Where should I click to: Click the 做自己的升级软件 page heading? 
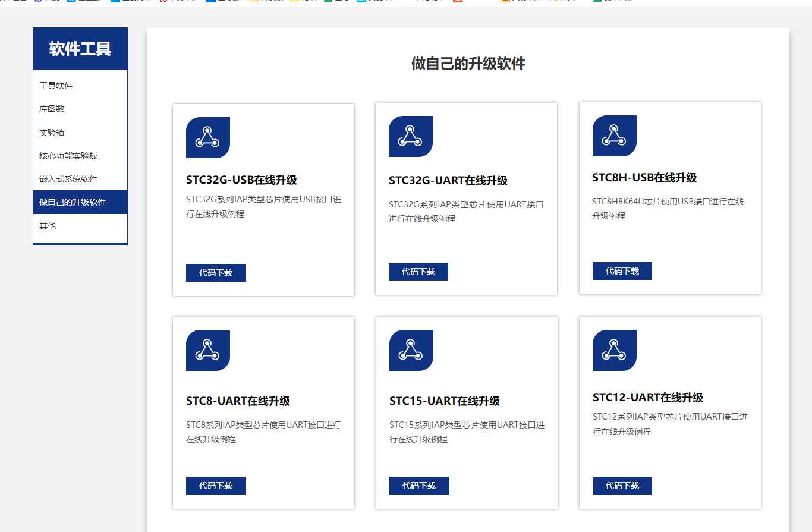point(468,64)
